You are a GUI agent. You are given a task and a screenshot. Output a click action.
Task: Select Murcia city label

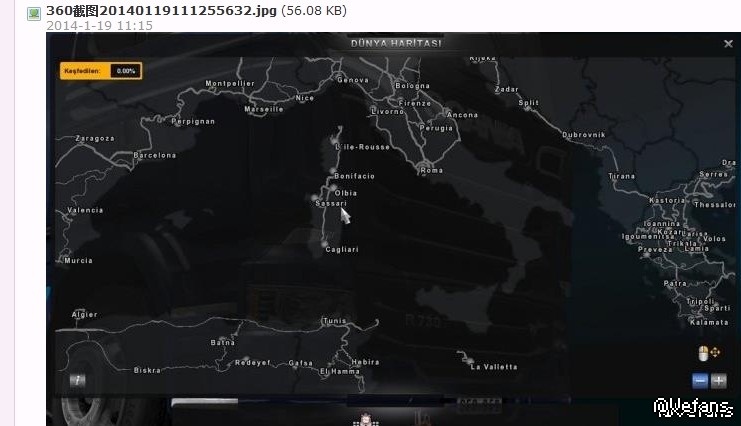tap(78, 261)
